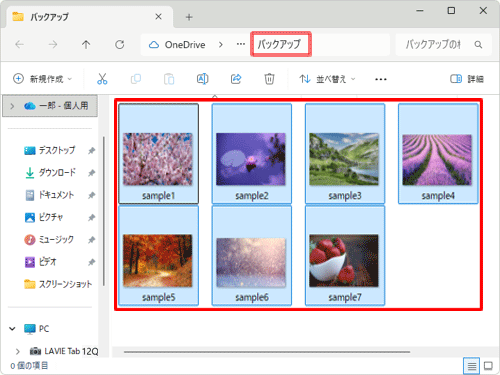
Task: Select the sample2 purple flower thumbnail
Action: coord(252,154)
